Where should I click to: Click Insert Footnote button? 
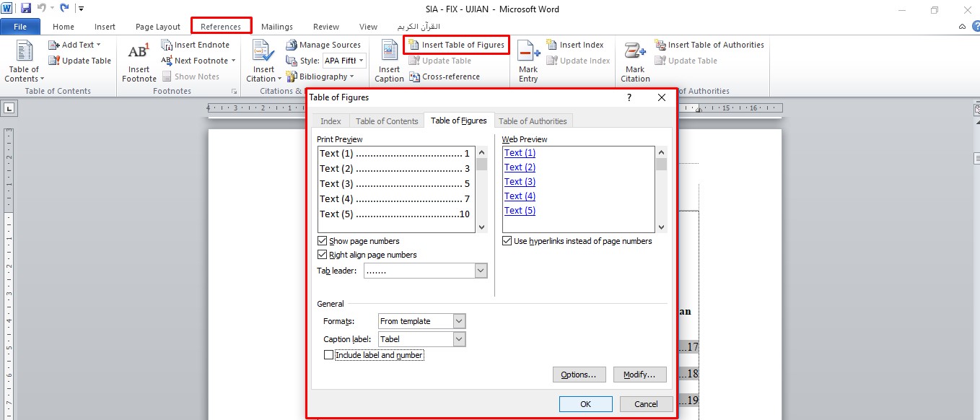coord(139,61)
